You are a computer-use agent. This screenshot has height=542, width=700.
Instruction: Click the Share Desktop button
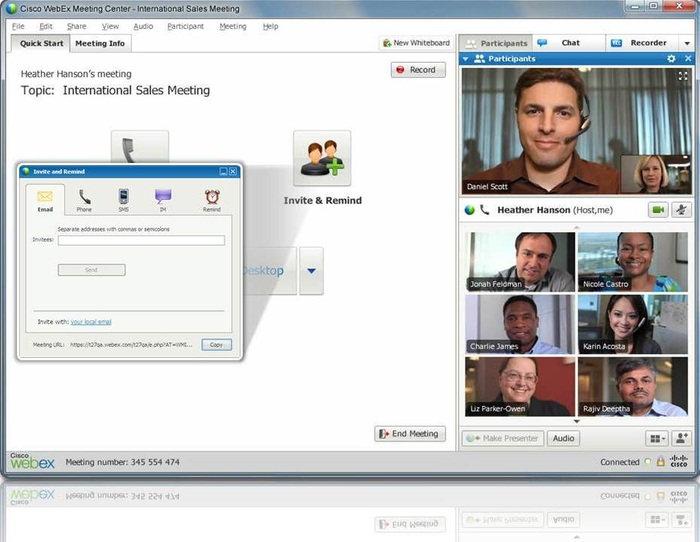pos(270,271)
